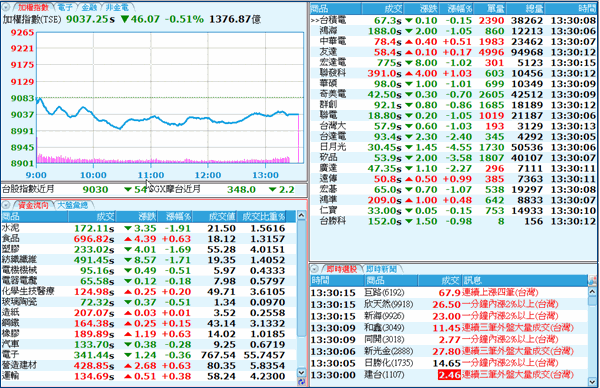
Task: Switch to the 金融 tab
Action: 89,7
